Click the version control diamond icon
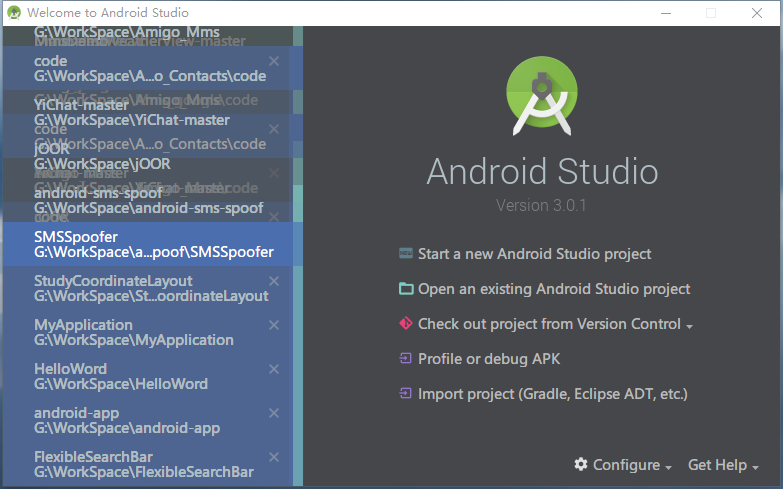 tap(405, 323)
